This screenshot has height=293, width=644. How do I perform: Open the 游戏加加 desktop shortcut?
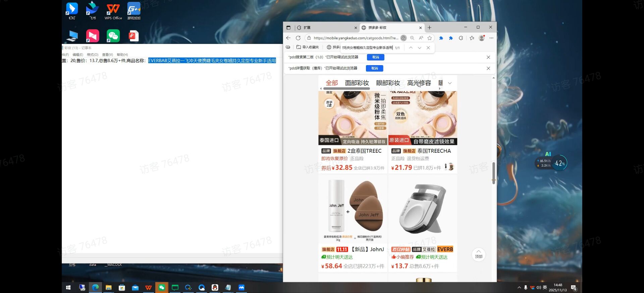[134, 11]
